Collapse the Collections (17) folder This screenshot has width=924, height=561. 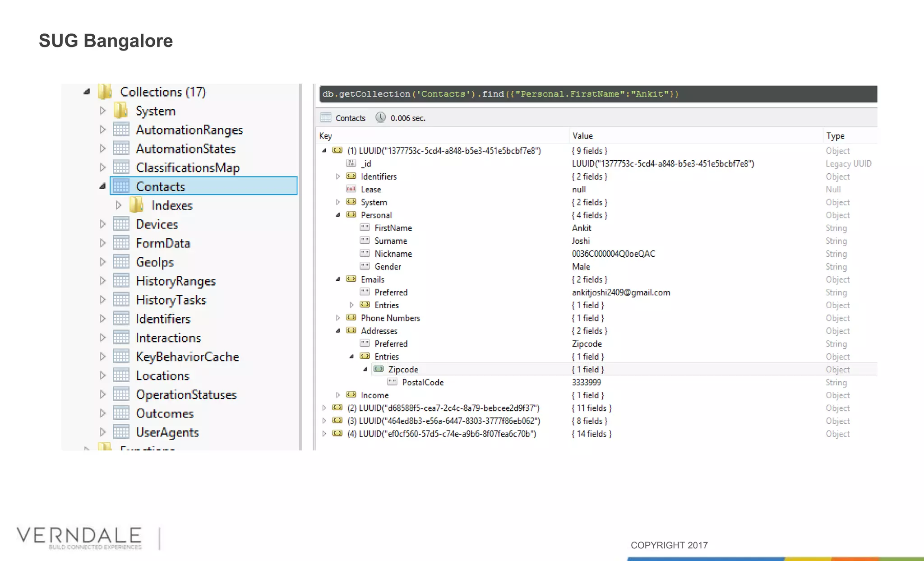coord(87,92)
